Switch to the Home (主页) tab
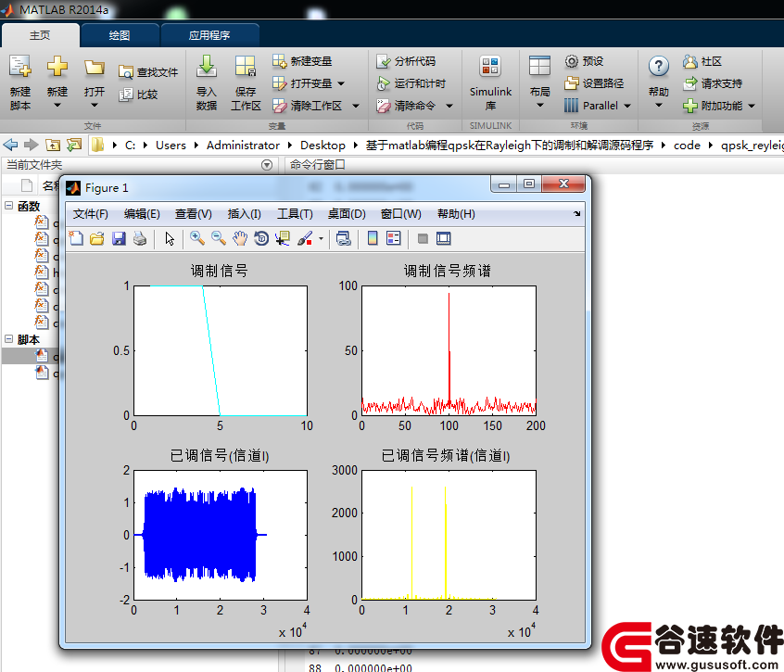The width and height of the screenshot is (784, 672). [x=40, y=35]
